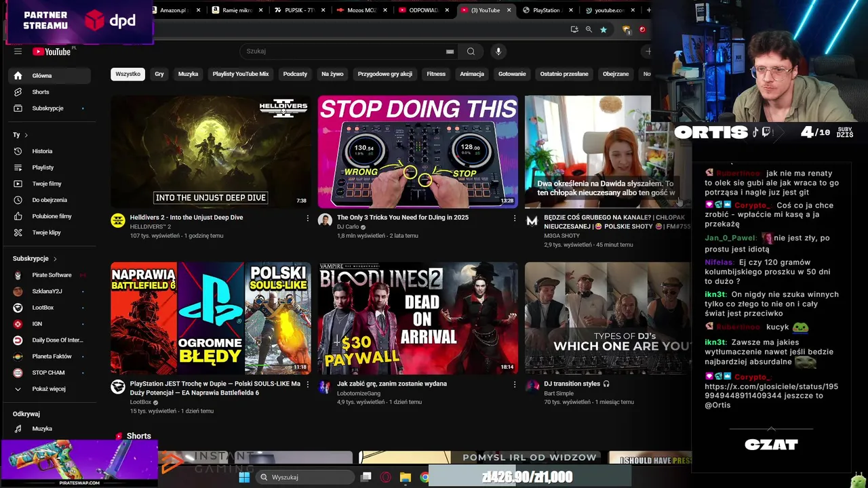Open video title The Only 3 Tricks

(403, 218)
